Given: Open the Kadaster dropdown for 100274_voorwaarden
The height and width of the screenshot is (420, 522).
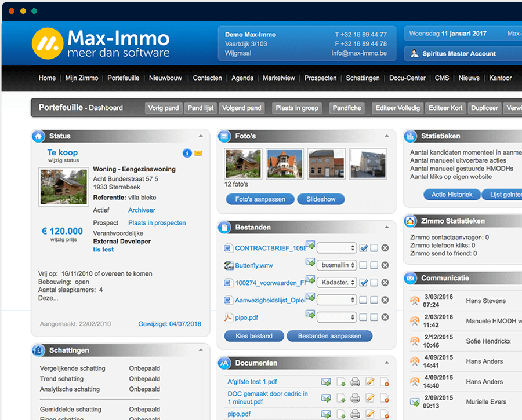Looking at the screenshot, I should tap(336, 282).
